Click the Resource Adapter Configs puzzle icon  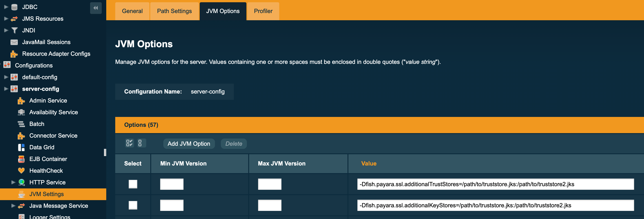pos(14,54)
